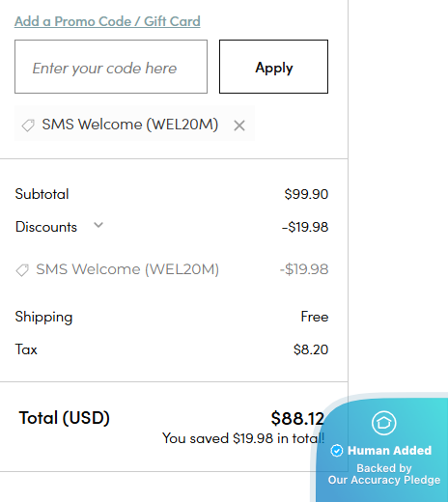The height and width of the screenshot is (502, 448).
Task: Click the $88.12 total price
Action: point(297,418)
